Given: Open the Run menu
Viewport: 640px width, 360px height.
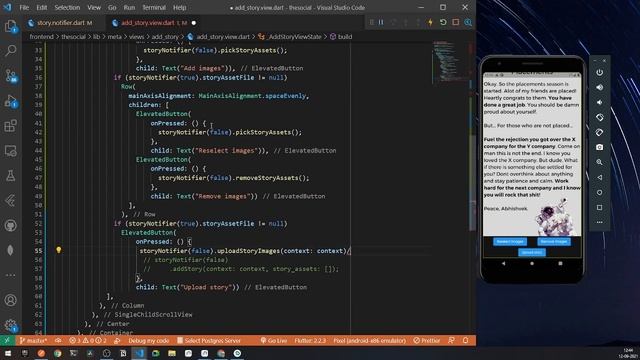Looking at the screenshot, I should click(129, 7).
